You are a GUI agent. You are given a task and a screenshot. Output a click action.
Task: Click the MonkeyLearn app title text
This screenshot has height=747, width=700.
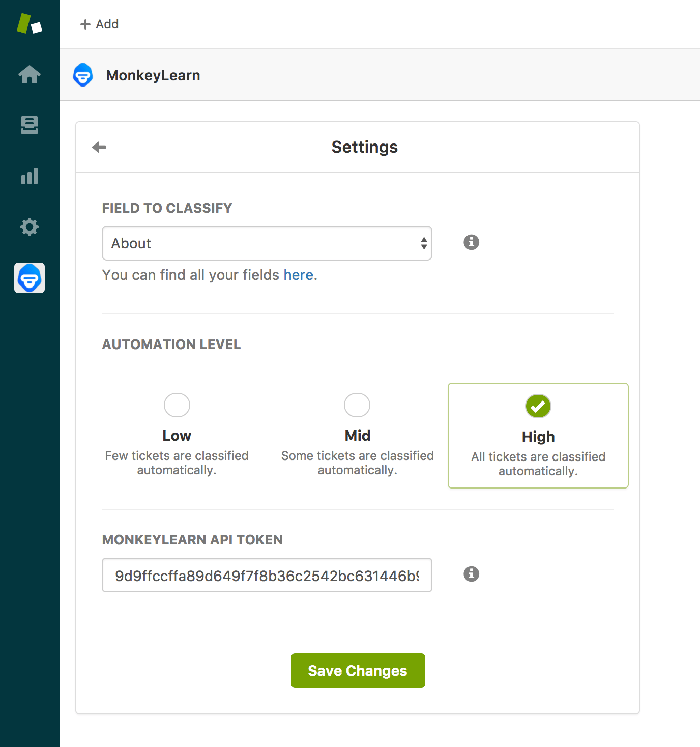coord(153,76)
